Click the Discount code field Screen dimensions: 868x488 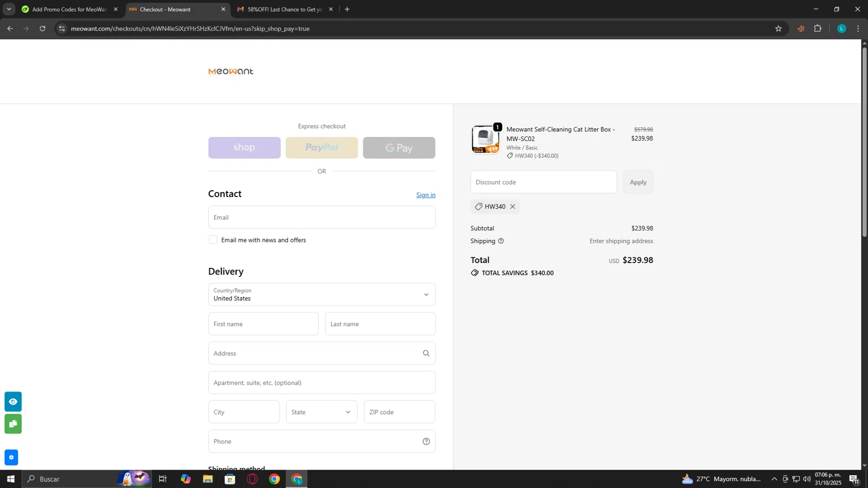click(x=543, y=182)
